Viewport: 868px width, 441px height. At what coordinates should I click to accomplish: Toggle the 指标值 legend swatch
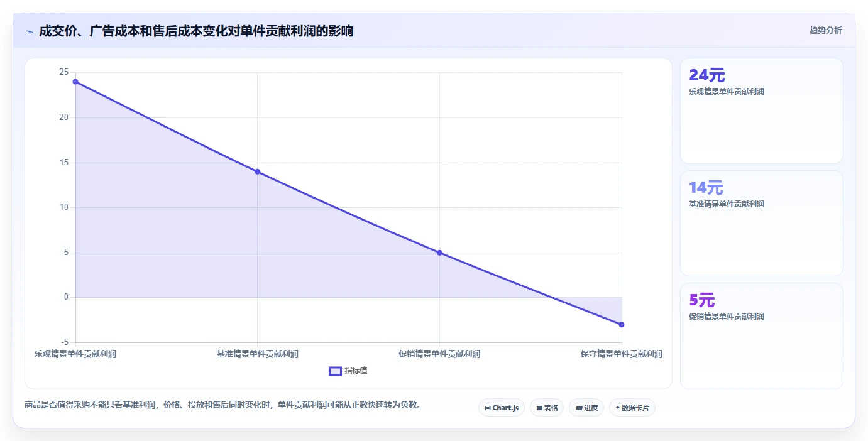(x=335, y=371)
